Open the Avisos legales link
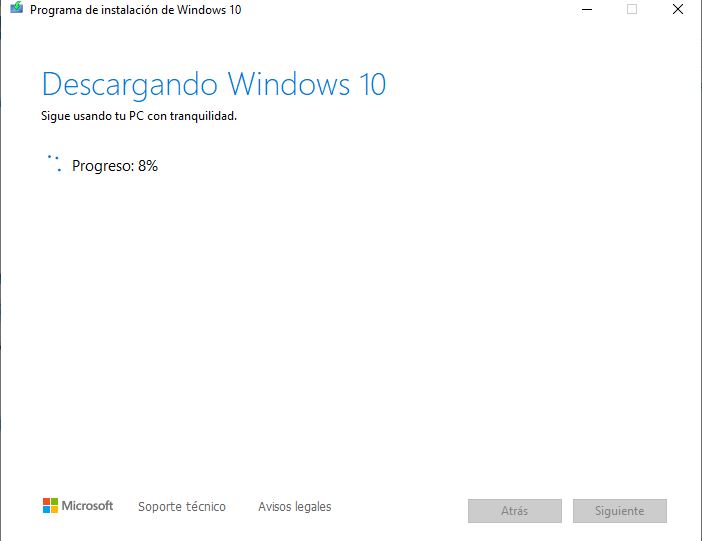 [294, 507]
